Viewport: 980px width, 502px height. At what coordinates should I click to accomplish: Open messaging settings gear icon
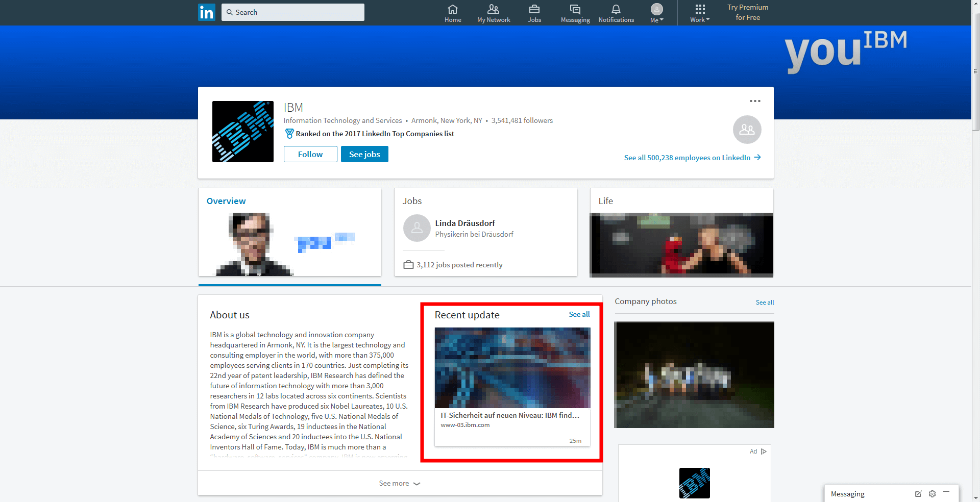pos(932,494)
